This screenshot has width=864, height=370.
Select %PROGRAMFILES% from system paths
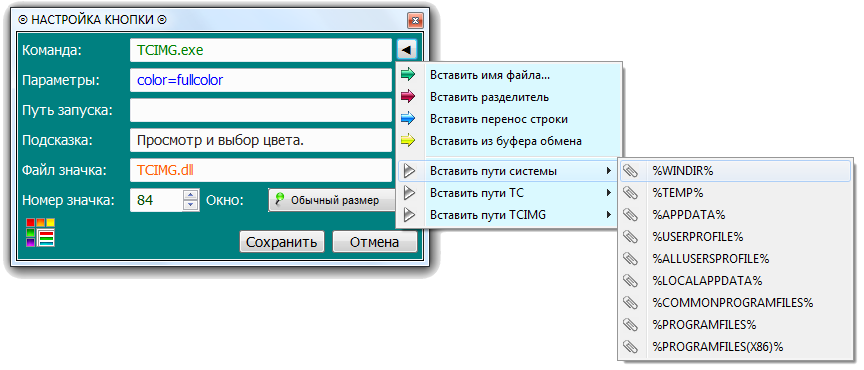click(x=736, y=324)
